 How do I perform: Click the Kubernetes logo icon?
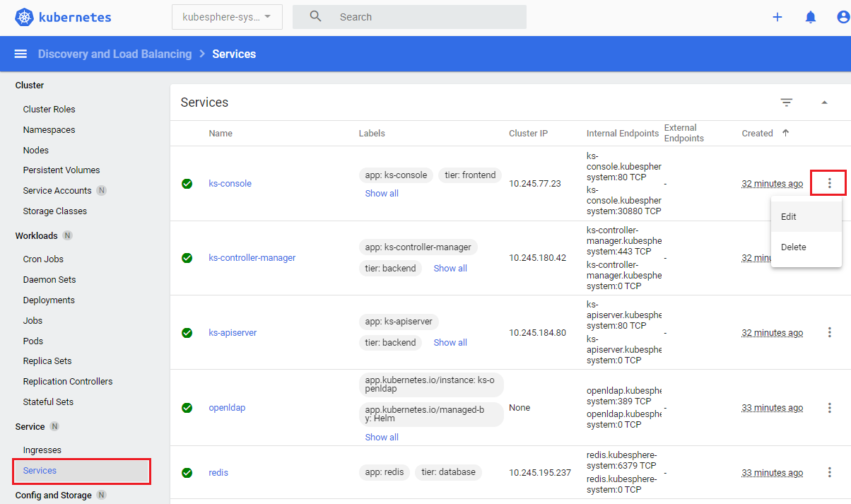(x=25, y=17)
